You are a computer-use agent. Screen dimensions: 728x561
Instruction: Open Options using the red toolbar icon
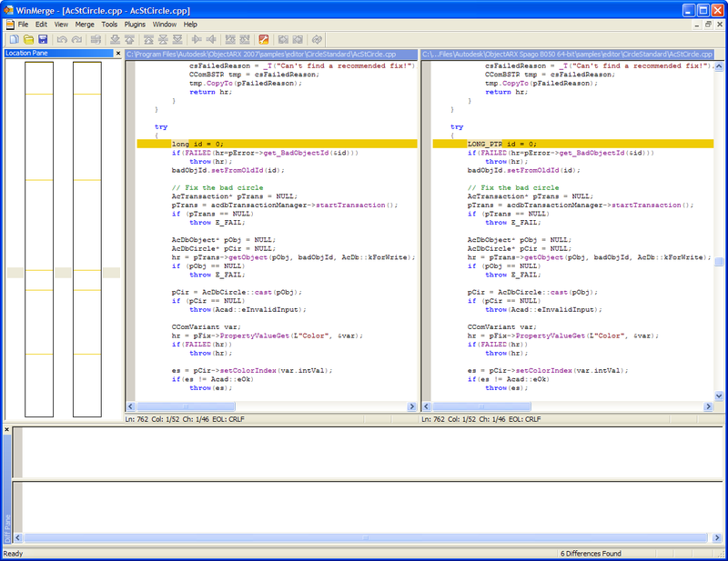click(x=264, y=40)
